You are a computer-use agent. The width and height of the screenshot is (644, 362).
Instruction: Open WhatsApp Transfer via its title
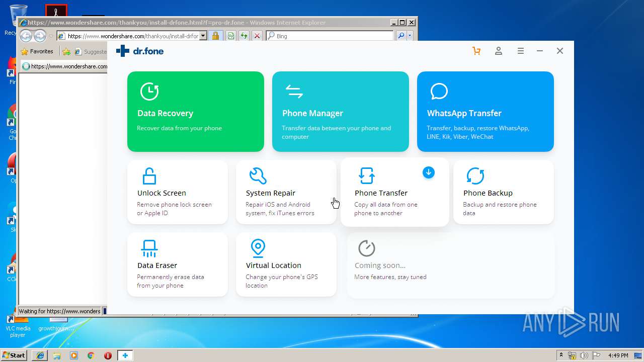(x=464, y=113)
